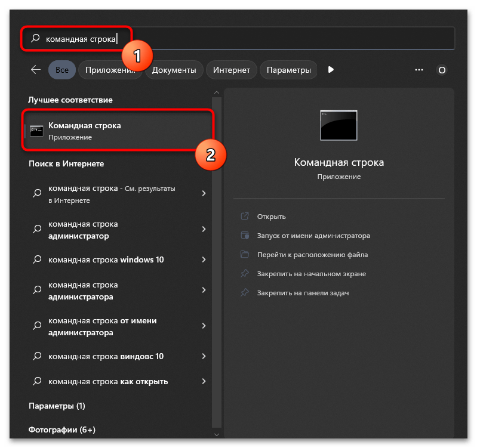
Task: Click the folder icon for file location
Action: [245, 254]
